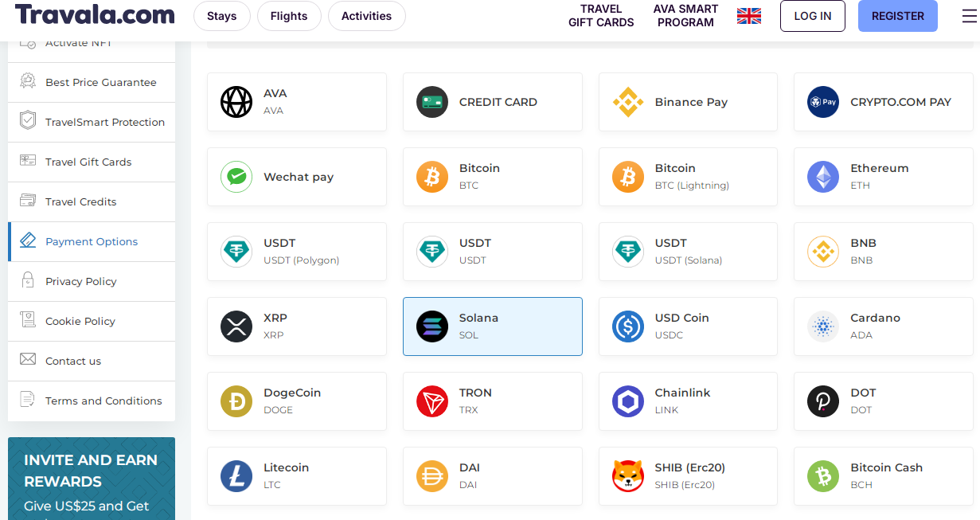Click the Polkadot DOT icon
Image resolution: width=980 pixels, height=520 pixels.
point(823,401)
